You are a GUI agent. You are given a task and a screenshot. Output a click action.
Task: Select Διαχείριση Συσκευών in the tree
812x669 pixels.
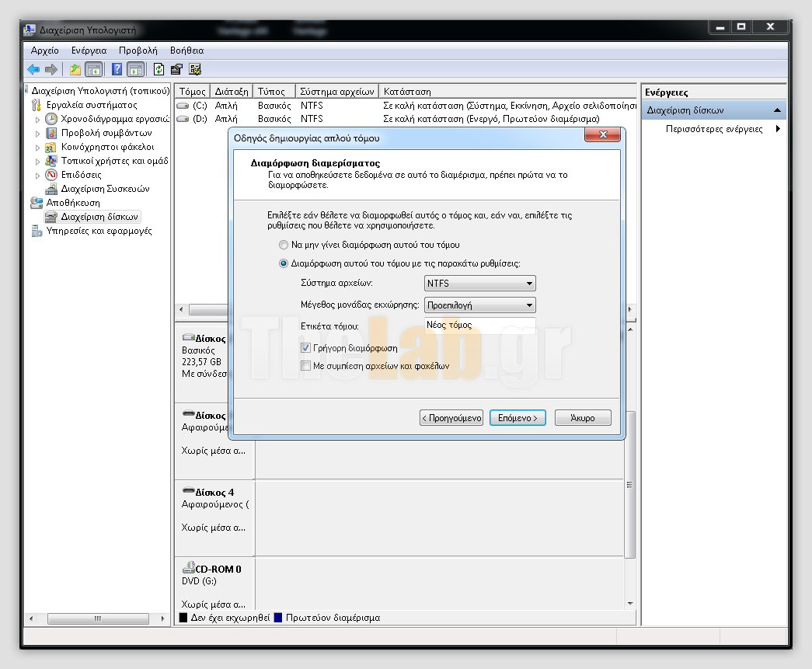pos(105,189)
